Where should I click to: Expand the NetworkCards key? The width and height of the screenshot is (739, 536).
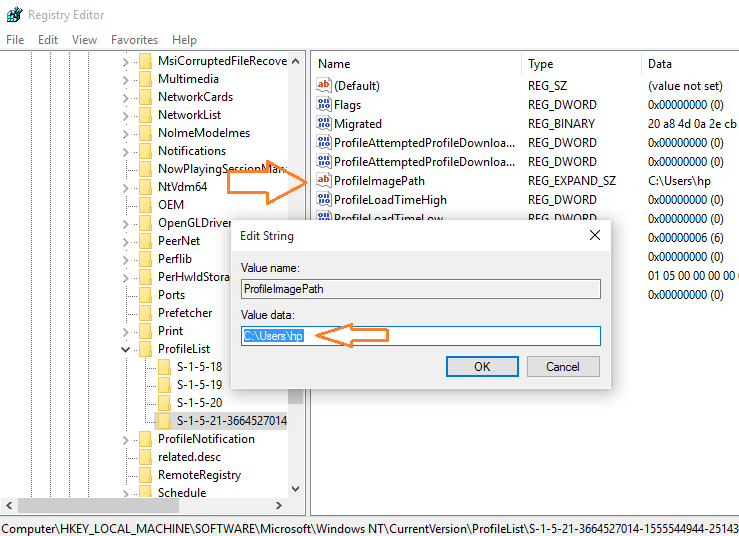(125, 98)
